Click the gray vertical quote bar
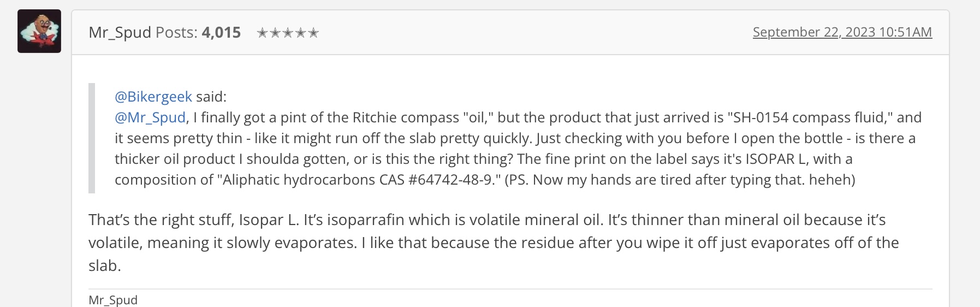The width and height of the screenshot is (980, 307). tap(92, 138)
